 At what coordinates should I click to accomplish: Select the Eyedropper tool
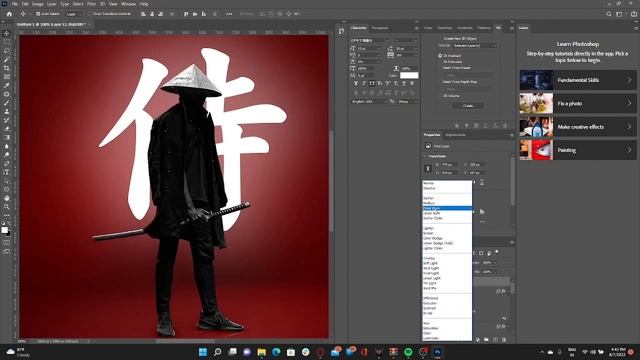click(x=7, y=85)
